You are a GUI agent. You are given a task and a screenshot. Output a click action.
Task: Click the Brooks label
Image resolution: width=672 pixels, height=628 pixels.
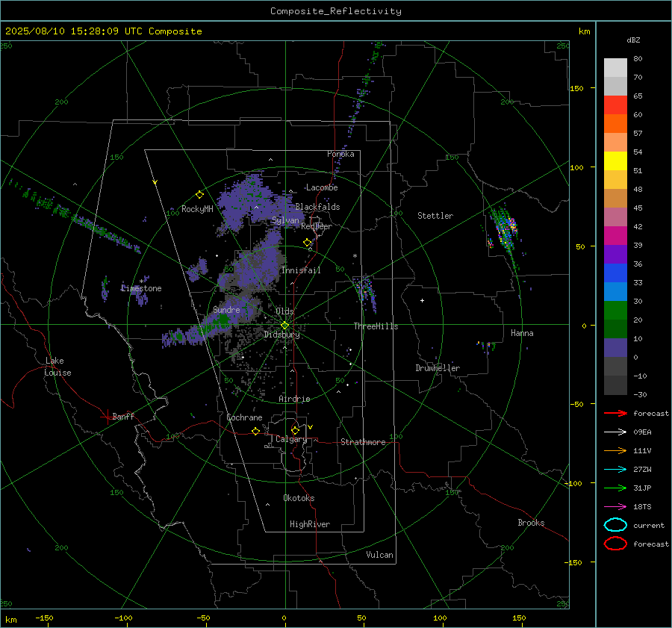click(x=531, y=523)
